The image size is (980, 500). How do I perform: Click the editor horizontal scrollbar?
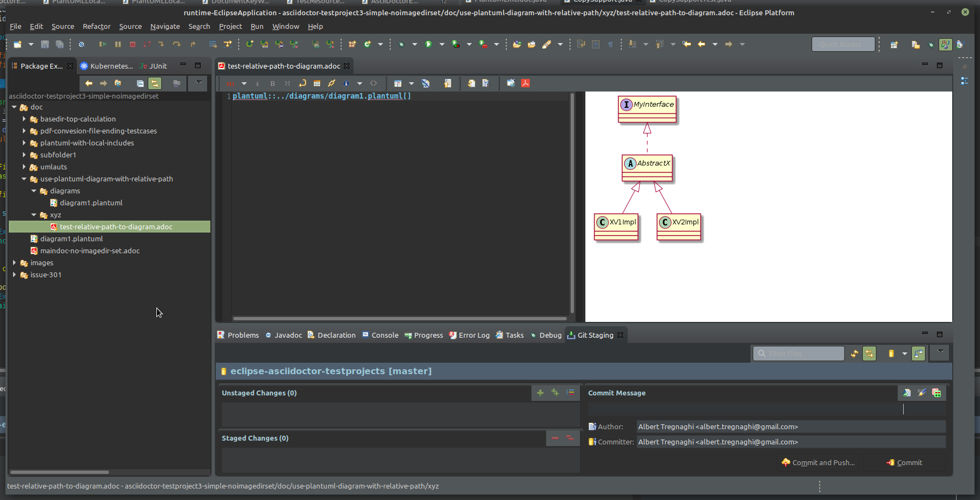[400, 319]
